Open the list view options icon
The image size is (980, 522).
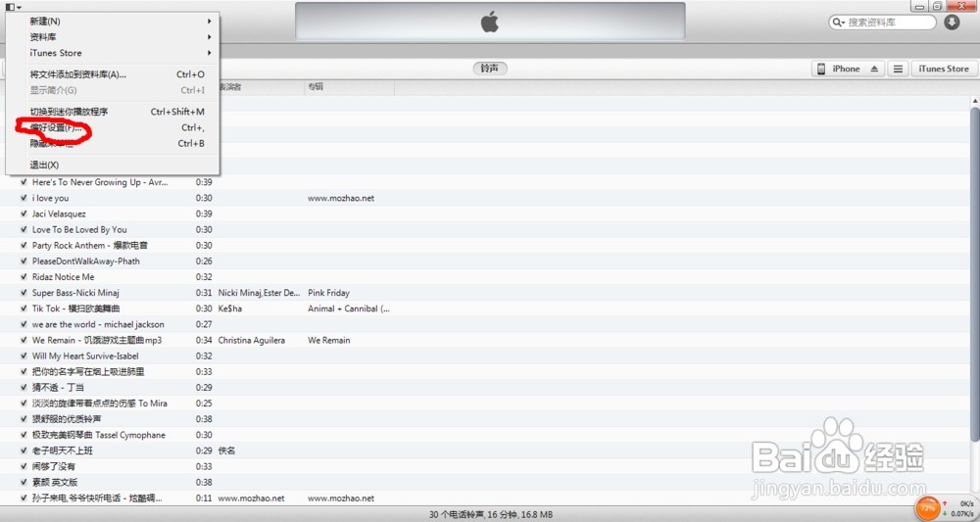tap(898, 69)
